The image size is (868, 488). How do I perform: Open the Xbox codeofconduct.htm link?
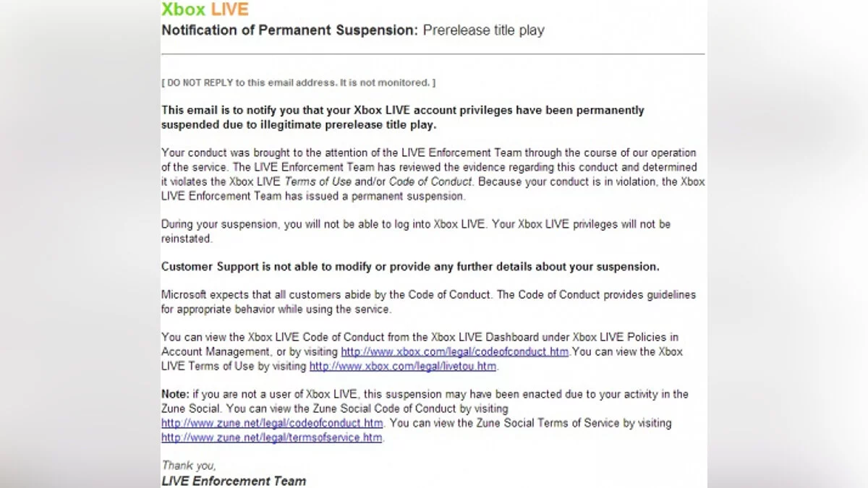455,352
